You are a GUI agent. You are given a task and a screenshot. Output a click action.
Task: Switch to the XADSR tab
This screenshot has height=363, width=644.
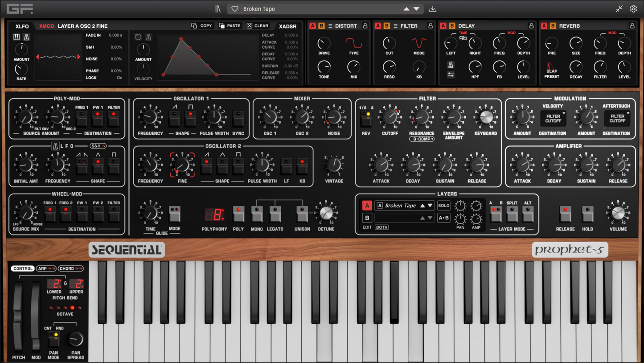pyautogui.click(x=287, y=26)
